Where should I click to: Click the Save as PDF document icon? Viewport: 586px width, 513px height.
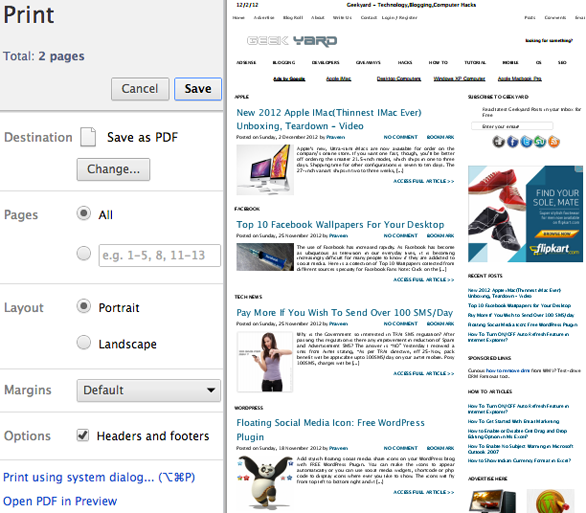point(88,137)
